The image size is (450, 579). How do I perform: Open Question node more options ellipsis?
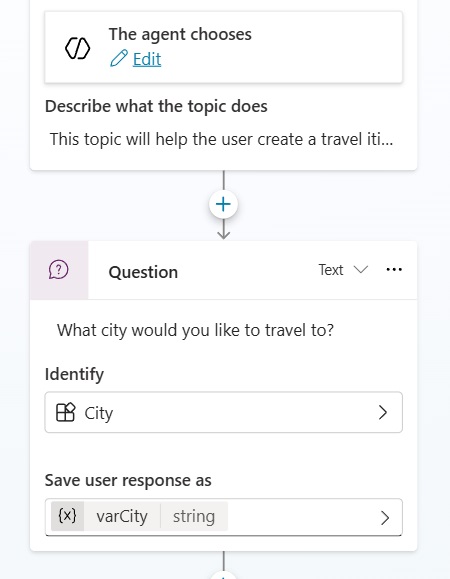coord(394,270)
